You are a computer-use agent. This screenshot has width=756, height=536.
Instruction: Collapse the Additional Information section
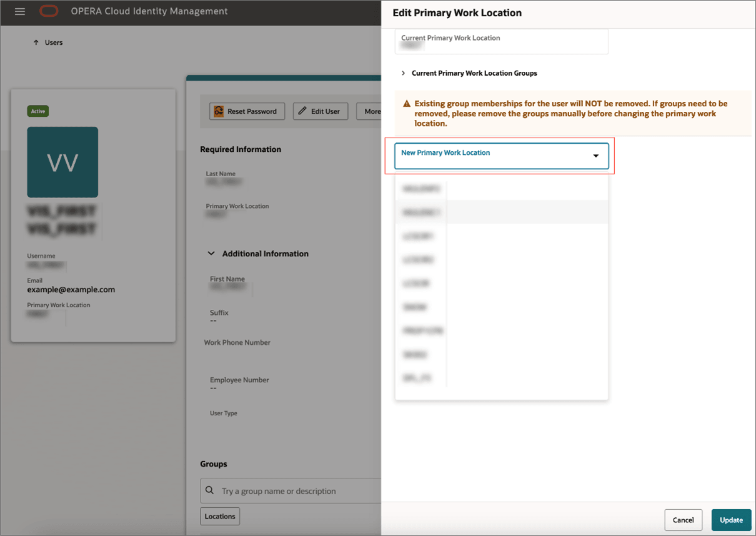point(211,254)
